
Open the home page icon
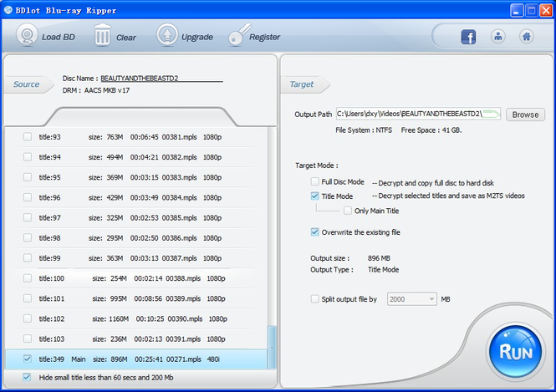pos(527,37)
